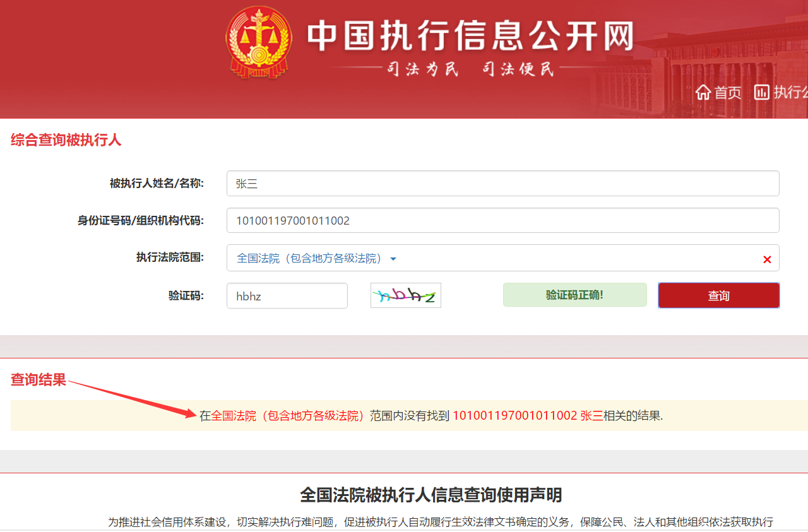Click the ID number input field
This screenshot has height=532, width=808.
(502, 220)
